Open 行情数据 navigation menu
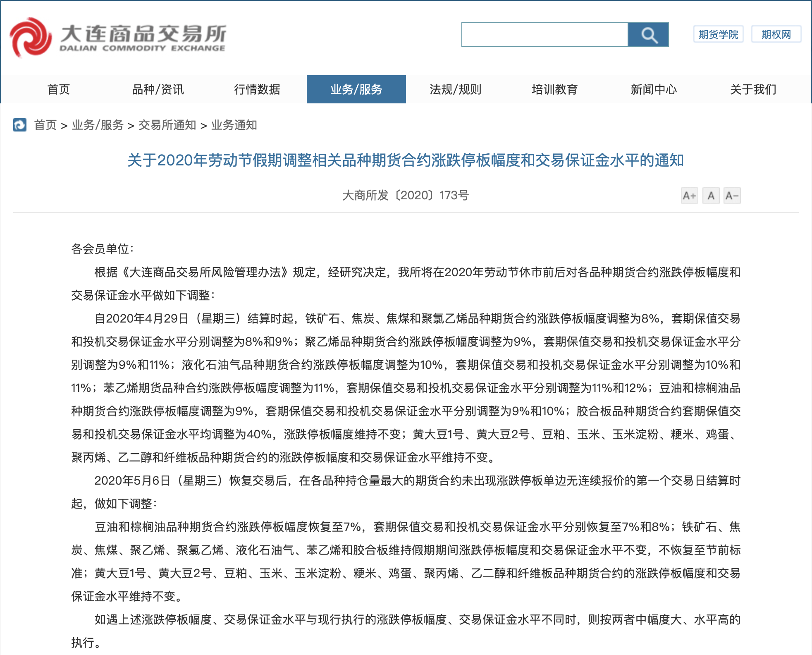Screen dimensions: 812x655 click(257, 89)
